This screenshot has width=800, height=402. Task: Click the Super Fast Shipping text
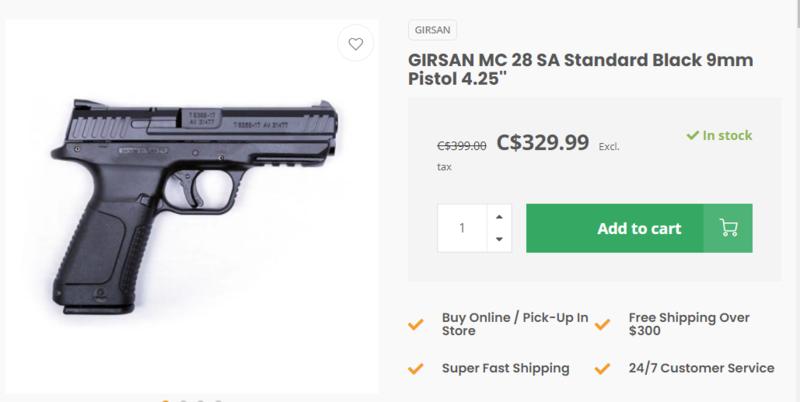(x=505, y=368)
